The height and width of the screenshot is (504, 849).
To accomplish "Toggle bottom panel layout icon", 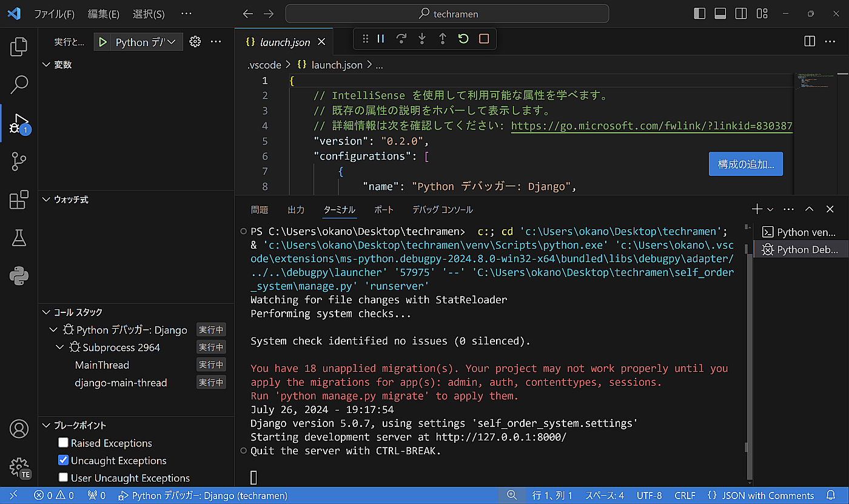I will pos(720,13).
